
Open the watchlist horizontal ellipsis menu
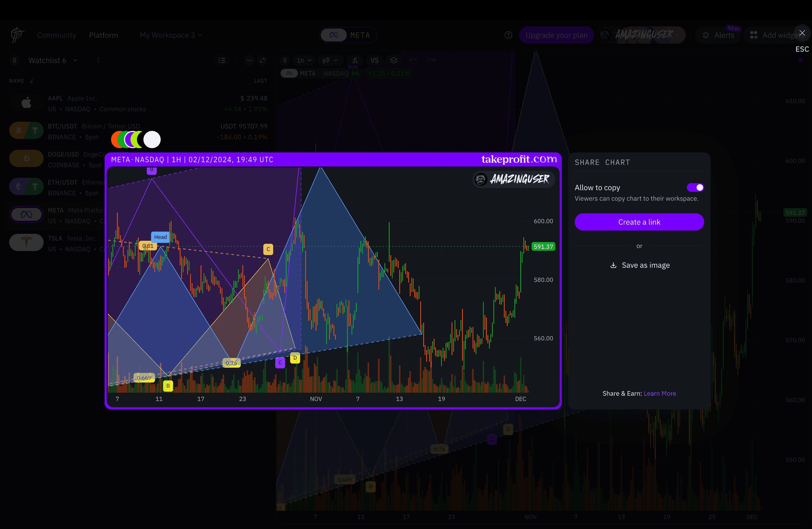point(249,60)
